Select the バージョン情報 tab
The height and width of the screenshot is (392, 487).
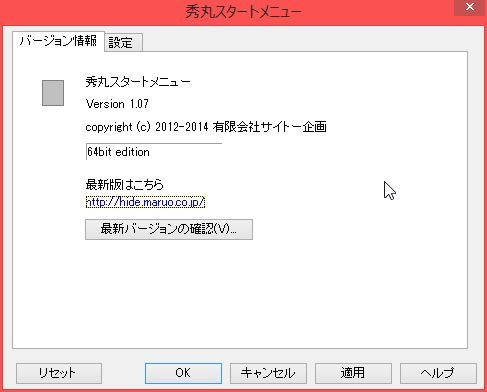click(x=58, y=41)
